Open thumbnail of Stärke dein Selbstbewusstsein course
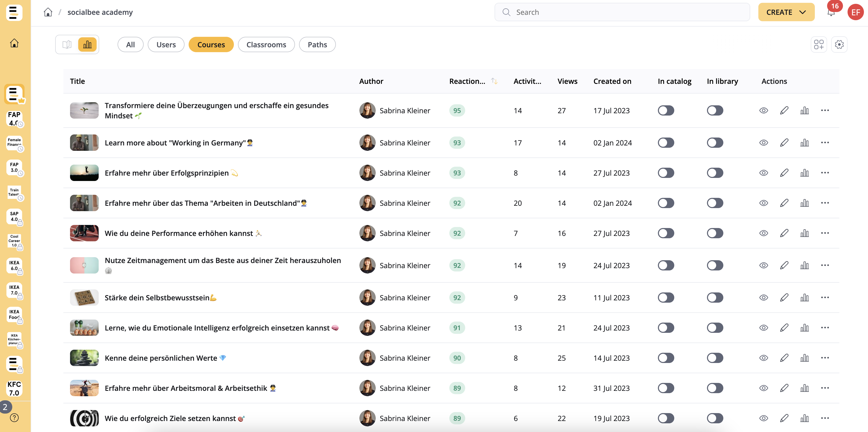This screenshot has width=868, height=432. [84, 298]
